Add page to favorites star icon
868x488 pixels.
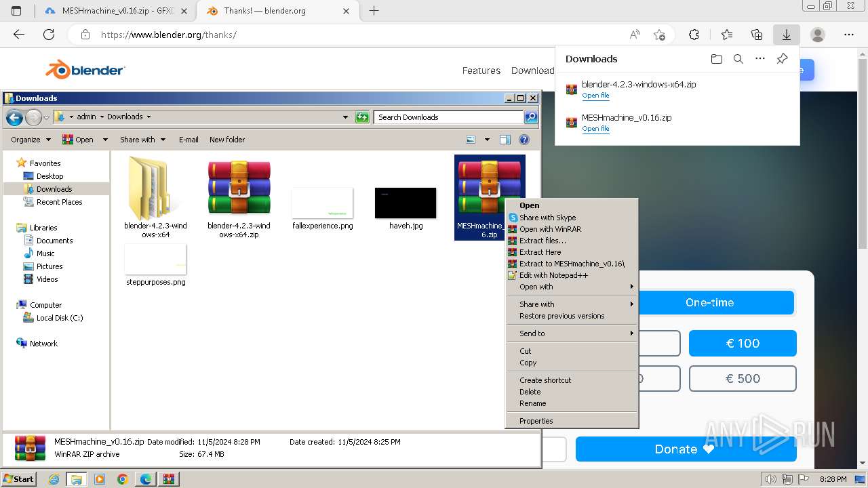(x=659, y=35)
